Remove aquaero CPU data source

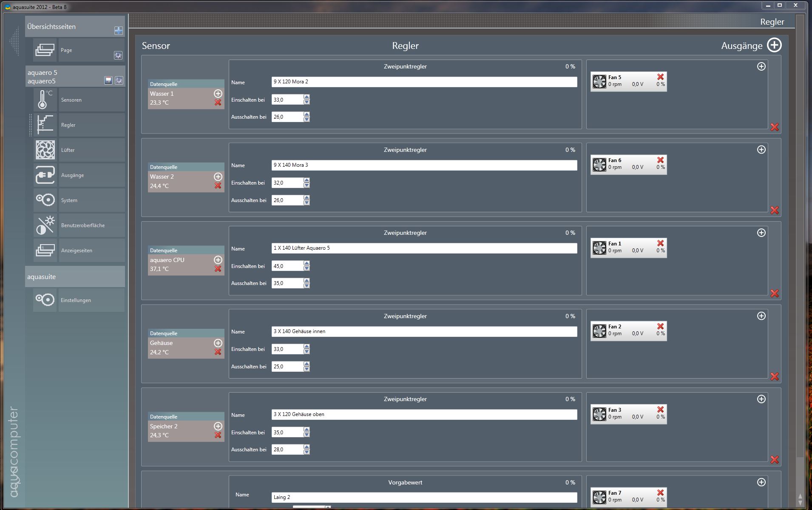click(x=218, y=269)
